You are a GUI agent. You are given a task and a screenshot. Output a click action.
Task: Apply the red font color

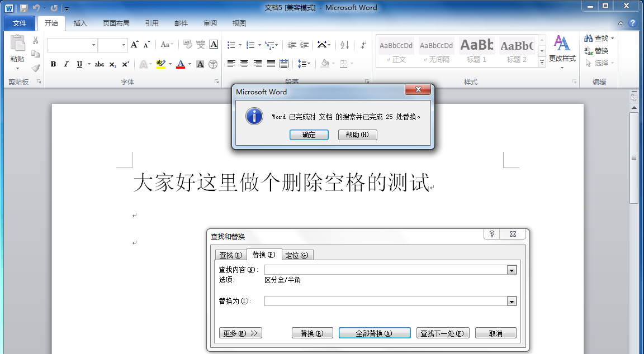(181, 64)
